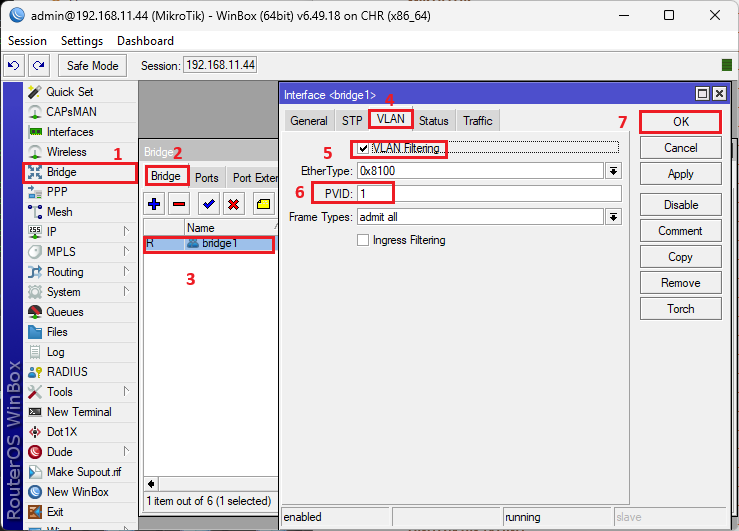
Task: Toggle the VLAN Filtering checkbox
Action: pyautogui.click(x=363, y=149)
